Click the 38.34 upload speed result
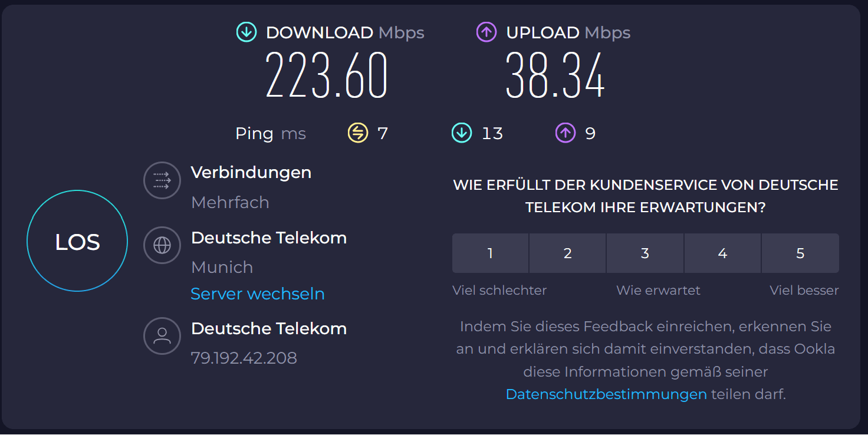The image size is (868, 435). pyautogui.click(x=555, y=76)
